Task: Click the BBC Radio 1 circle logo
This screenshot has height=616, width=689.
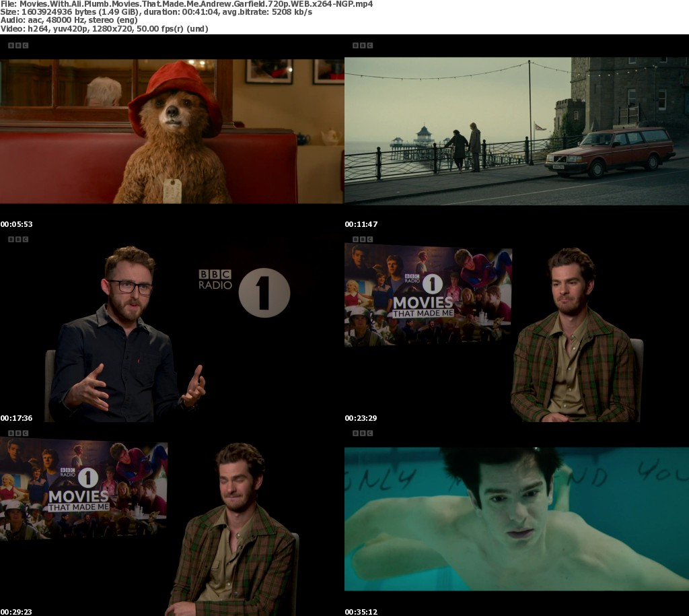Action: click(264, 293)
